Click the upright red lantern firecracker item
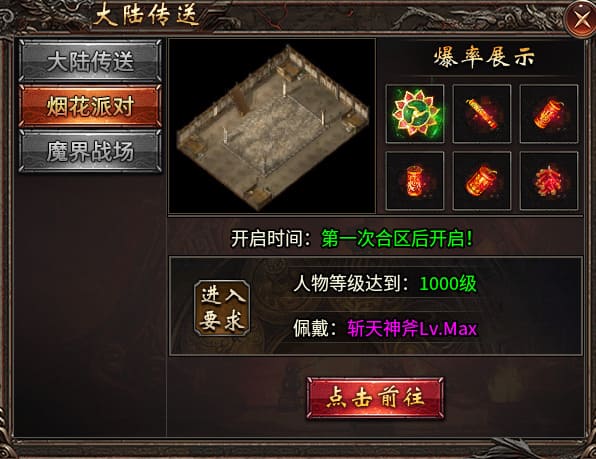Screen dimensions: 596x459 tap(415, 180)
